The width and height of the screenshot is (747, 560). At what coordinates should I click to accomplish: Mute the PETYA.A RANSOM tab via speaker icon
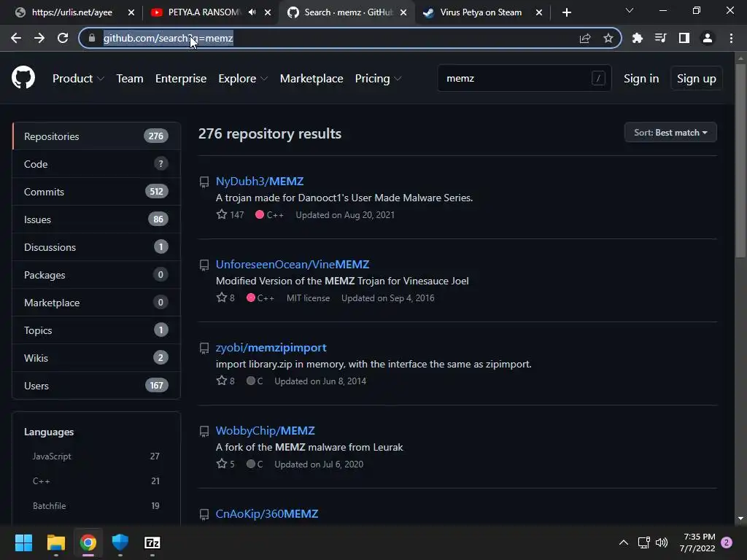[252, 12]
